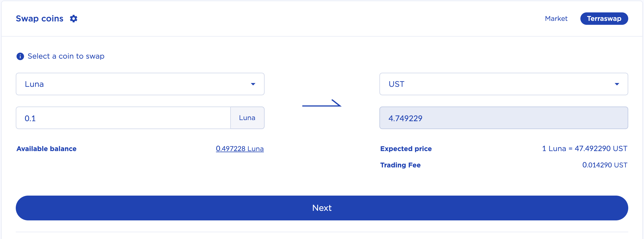The width and height of the screenshot is (644, 239).
Task: Click the Next button
Action: click(x=322, y=208)
